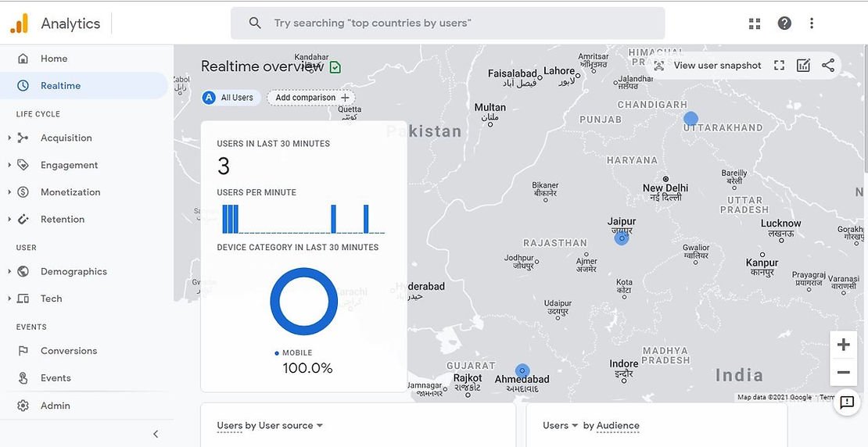
Task: Click the help question mark icon
Action: click(x=784, y=23)
